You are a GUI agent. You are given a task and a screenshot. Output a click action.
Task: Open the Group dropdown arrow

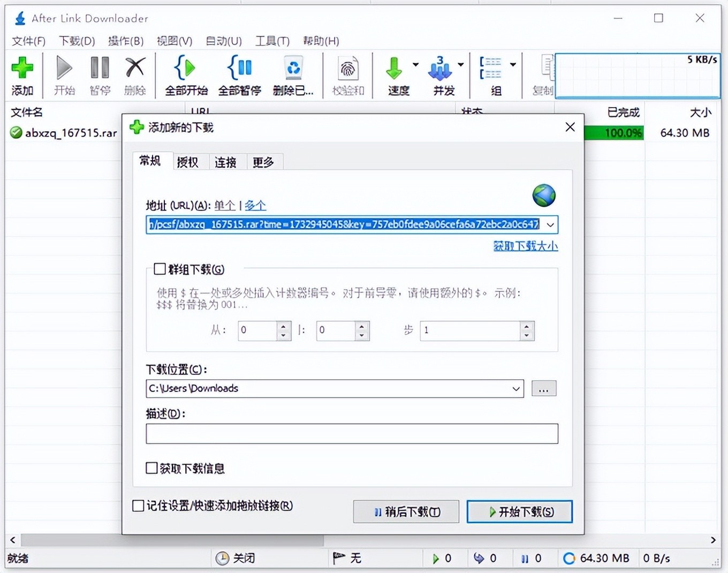click(513, 64)
